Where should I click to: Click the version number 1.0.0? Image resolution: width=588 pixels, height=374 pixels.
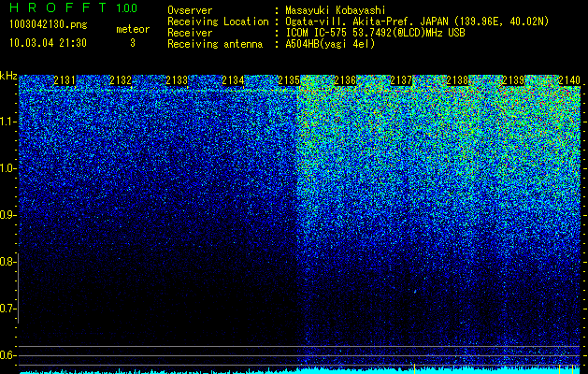point(126,8)
